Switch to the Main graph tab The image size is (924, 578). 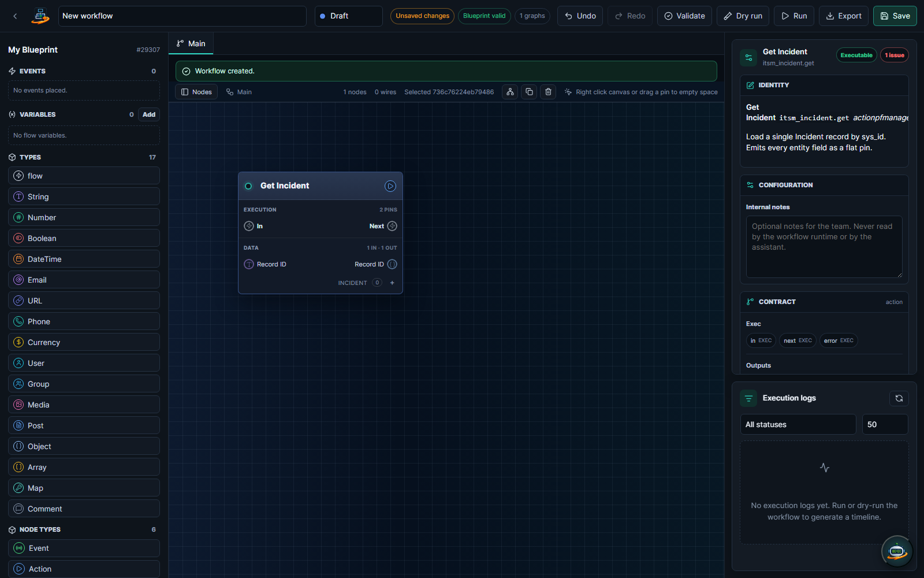191,43
